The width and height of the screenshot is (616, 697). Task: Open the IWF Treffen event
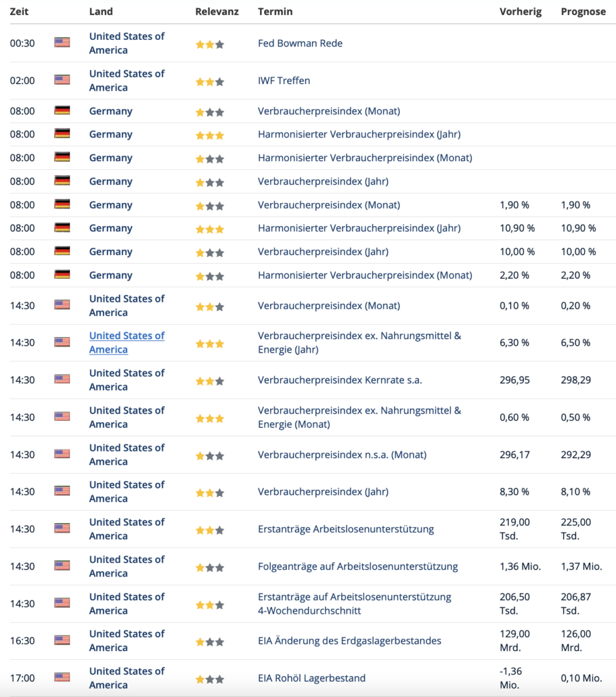click(284, 81)
